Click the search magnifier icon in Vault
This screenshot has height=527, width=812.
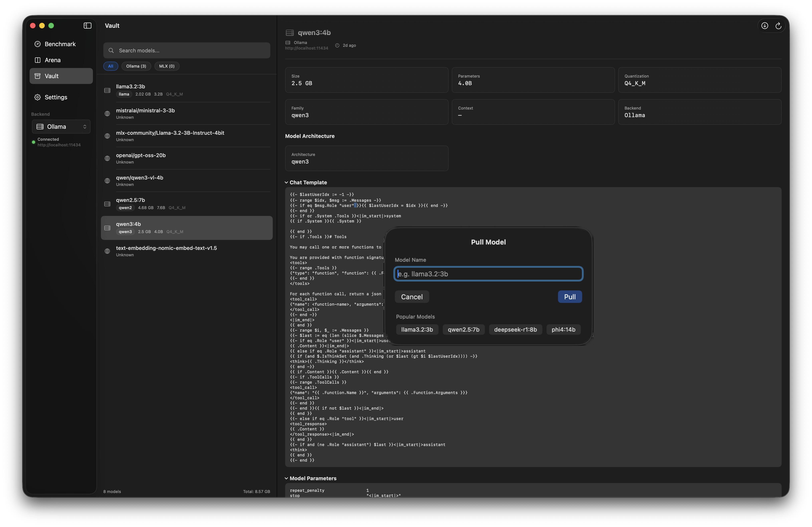111,51
